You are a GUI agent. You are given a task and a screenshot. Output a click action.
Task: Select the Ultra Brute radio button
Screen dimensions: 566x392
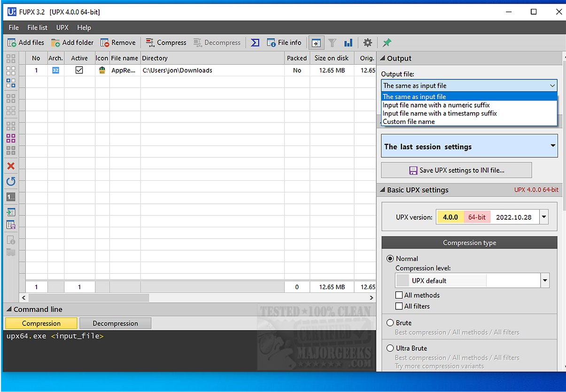[x=390, y=348]
